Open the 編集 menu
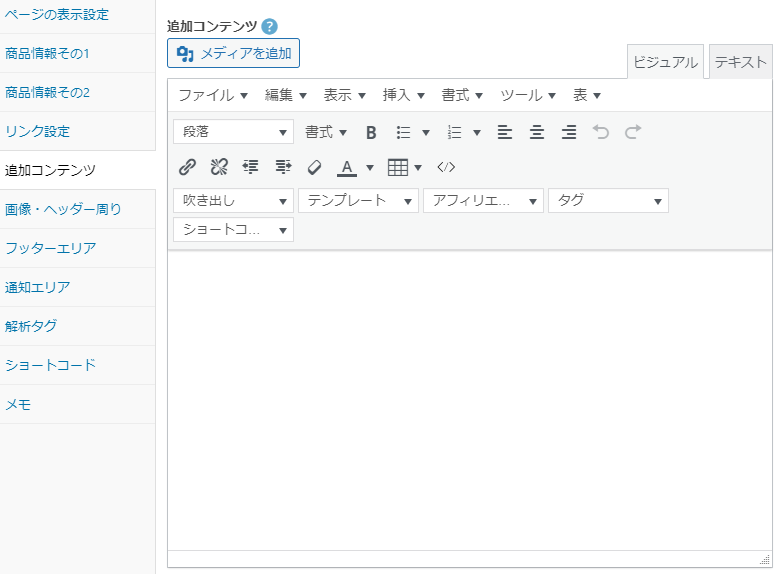Viewport: 777px width, 574px height. pos(285,95)
